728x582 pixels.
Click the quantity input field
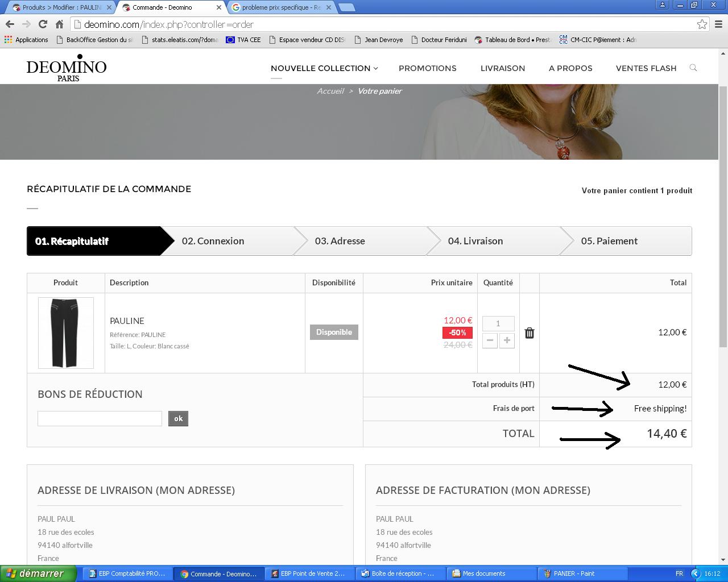pyautogui.click(x=498, y=323)
